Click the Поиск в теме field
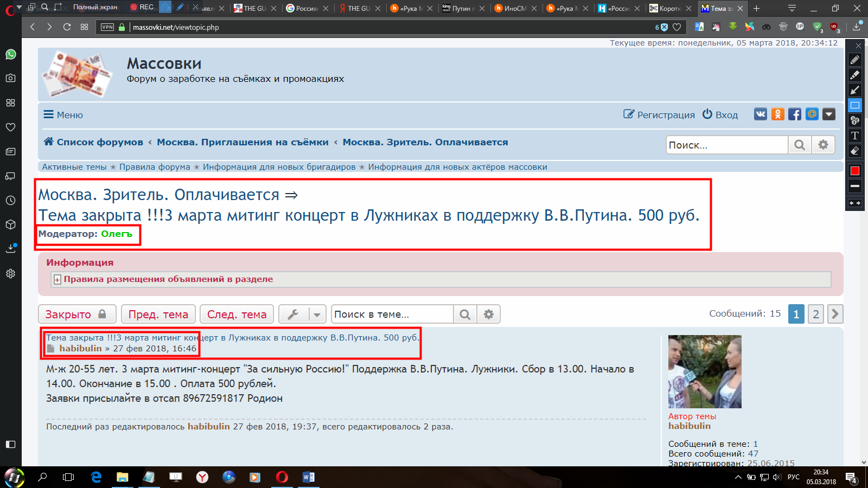The height and width of the screenshot is (488, 868). click(x=392, y=314)
